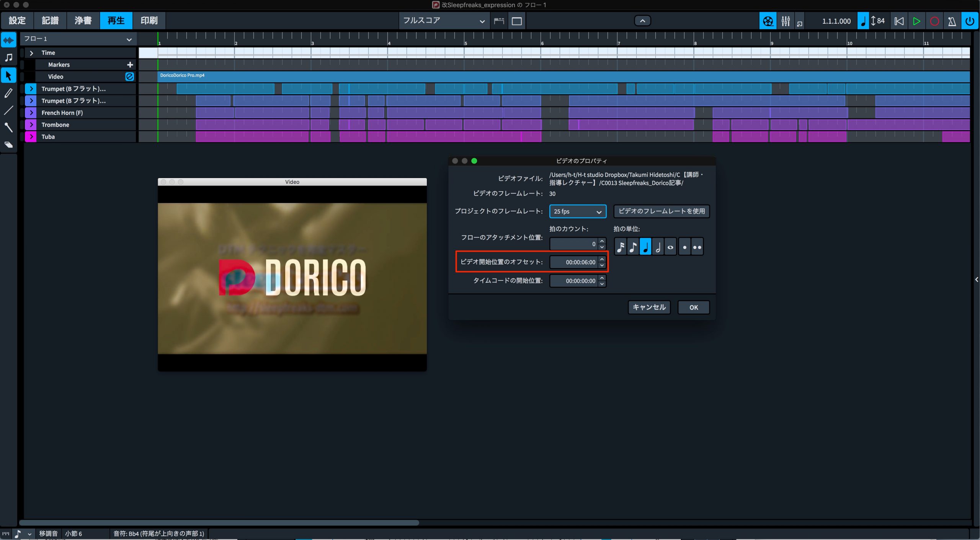Image resolution: width=980 pixels, height=540 pixels.
Task: Choose the arrow selection tool
Action: tap(8, 75)
